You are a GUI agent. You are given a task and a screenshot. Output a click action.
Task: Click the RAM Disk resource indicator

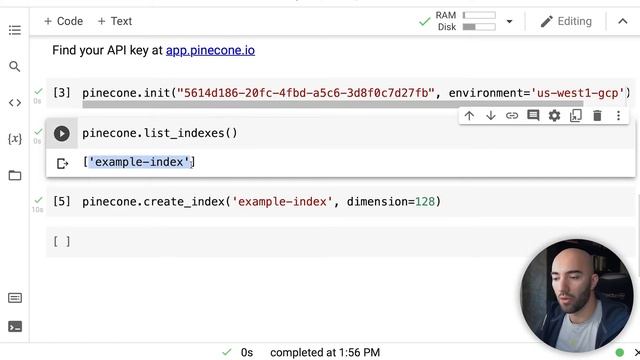465,21
